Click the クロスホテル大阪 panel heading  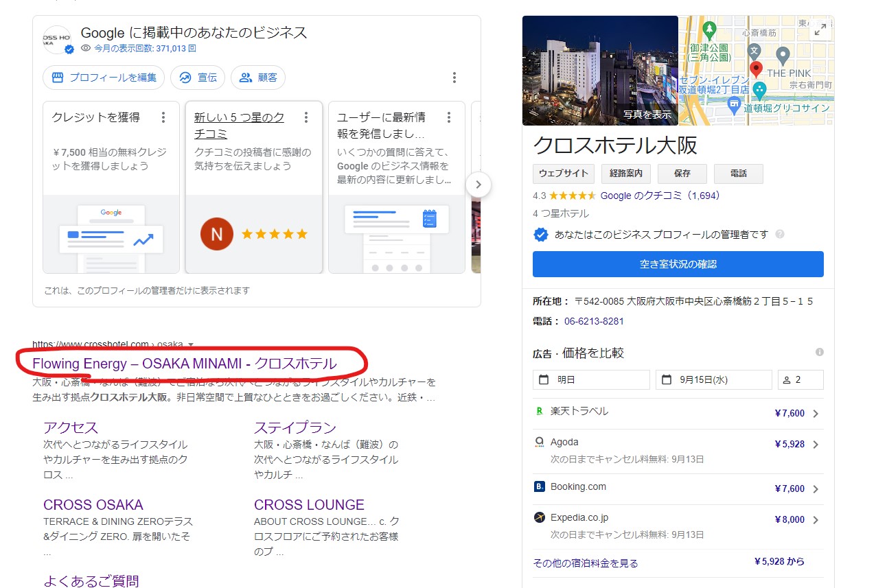615,145
